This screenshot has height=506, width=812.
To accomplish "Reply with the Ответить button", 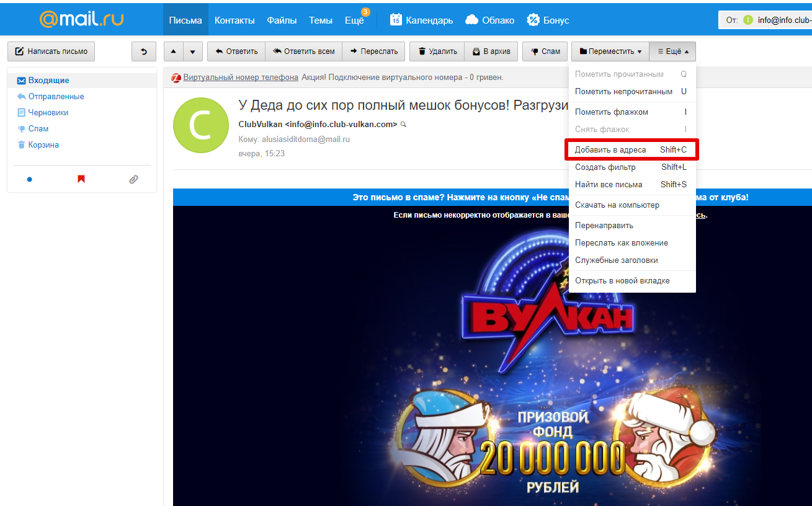I will [x=236, y=51].
